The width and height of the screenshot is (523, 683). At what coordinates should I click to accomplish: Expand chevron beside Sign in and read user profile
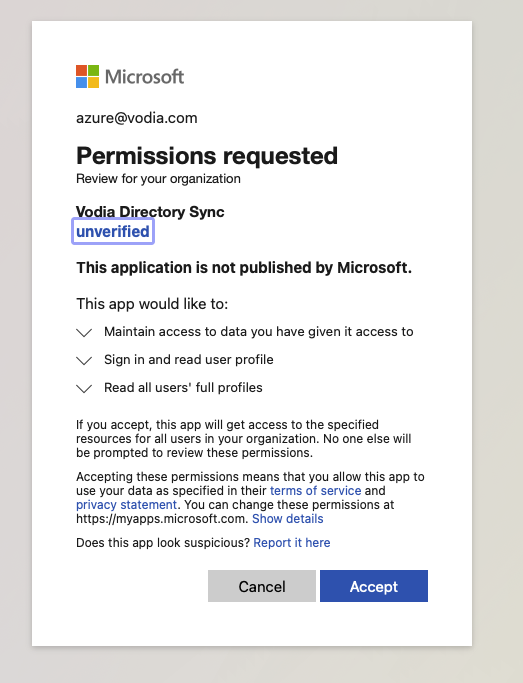coord(84,360)
